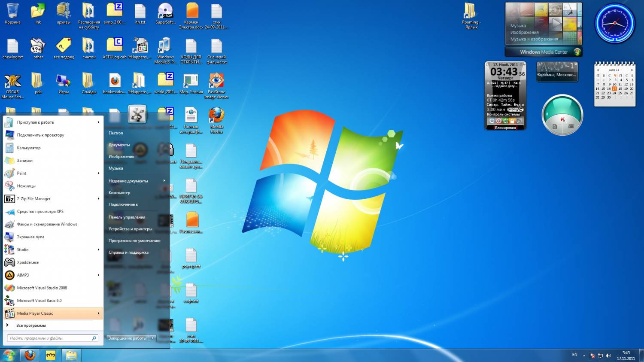Open Программы по умолчанию link
Screen dimensions: 644x362
click(x=134, y=241)
